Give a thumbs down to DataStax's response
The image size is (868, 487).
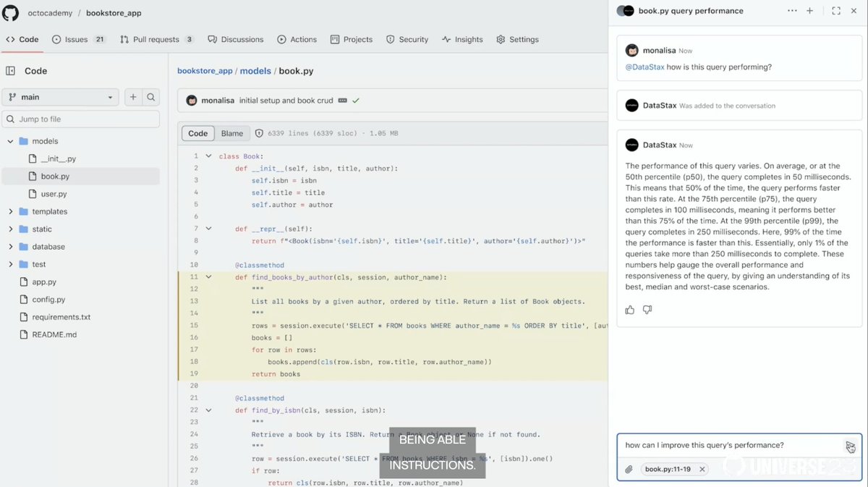[x=647, y=309]
